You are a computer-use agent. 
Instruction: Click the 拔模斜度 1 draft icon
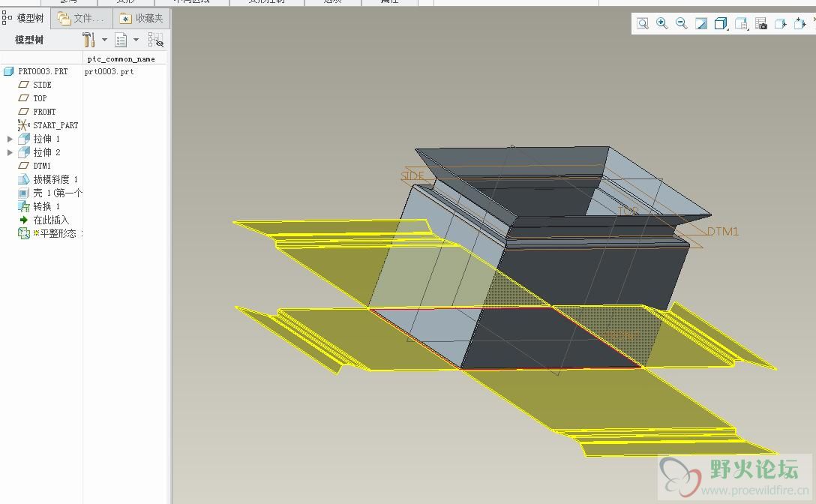(x=24, y=180)
